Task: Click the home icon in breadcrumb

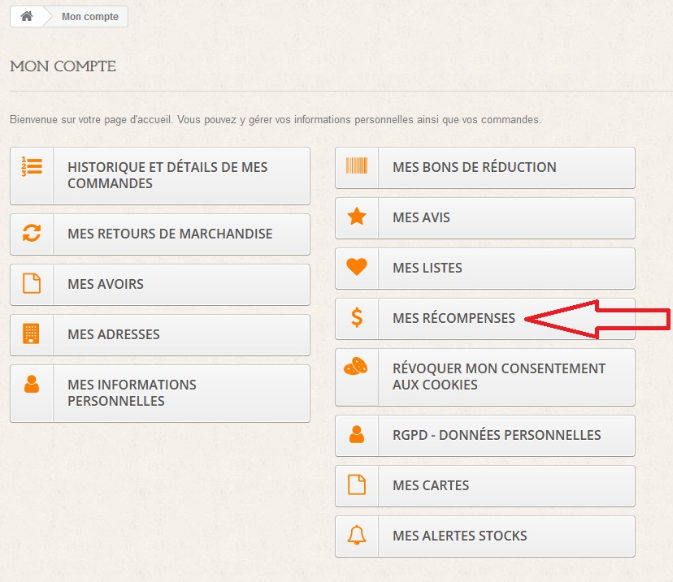Action: [x=27, y=16]
